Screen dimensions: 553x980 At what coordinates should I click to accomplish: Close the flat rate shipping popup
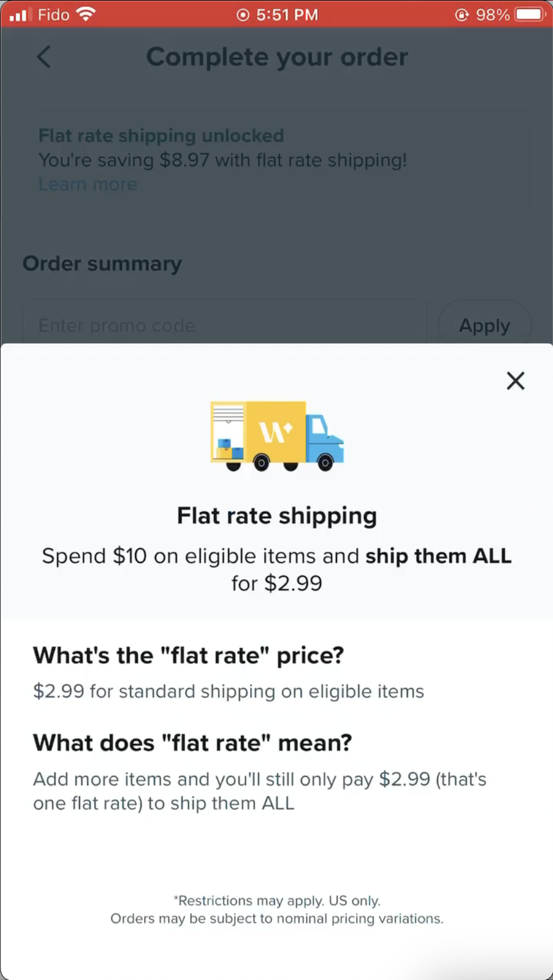(x=515, y=381)
